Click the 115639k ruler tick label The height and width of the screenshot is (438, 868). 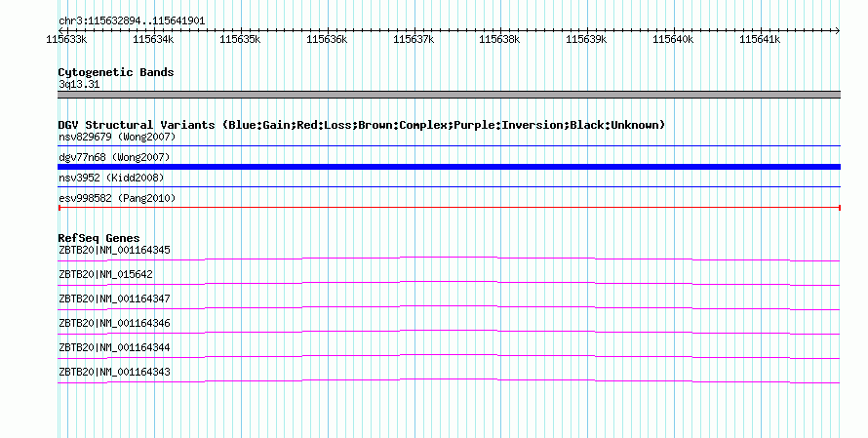(586, 39)
